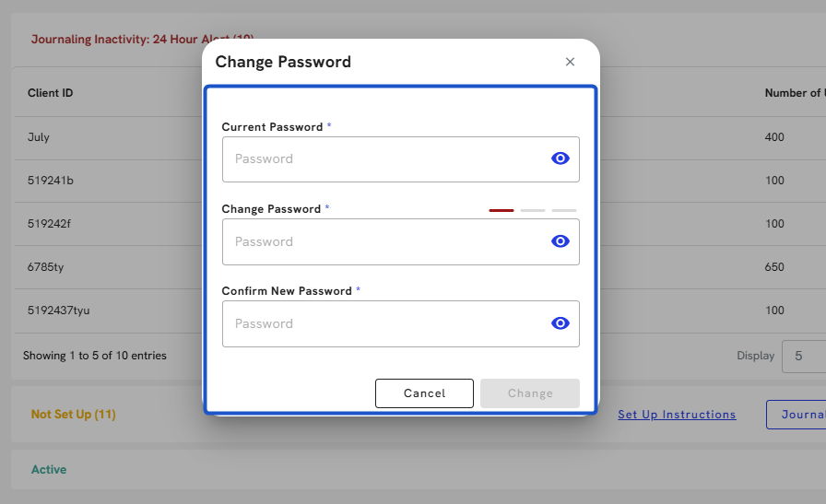
Task: Expand the Not Set Up section
Action: (74, 415)
